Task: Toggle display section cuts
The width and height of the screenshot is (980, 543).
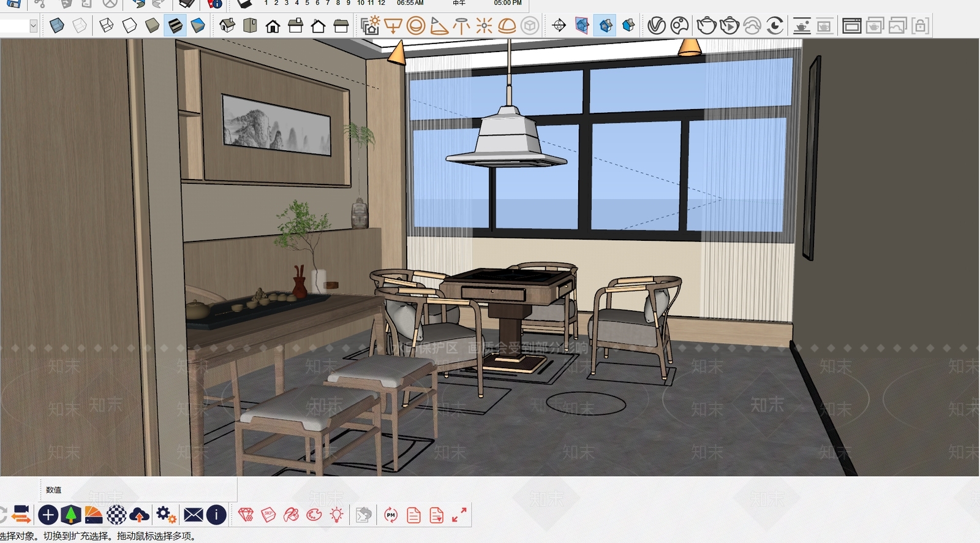Action: [x=605, y=26]
